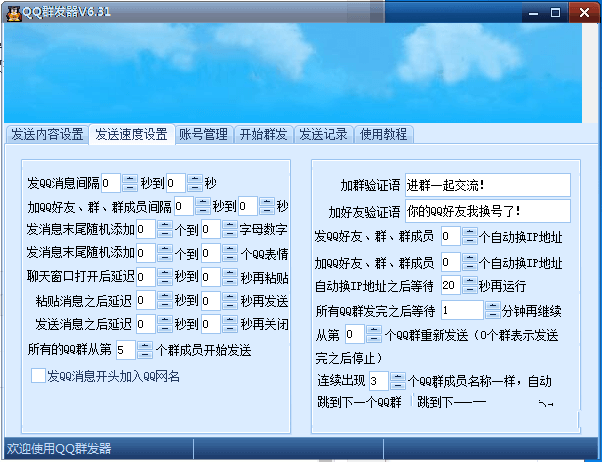
Task: Focus maximum count field before 个QQ表情
Action: click(211, 253)
